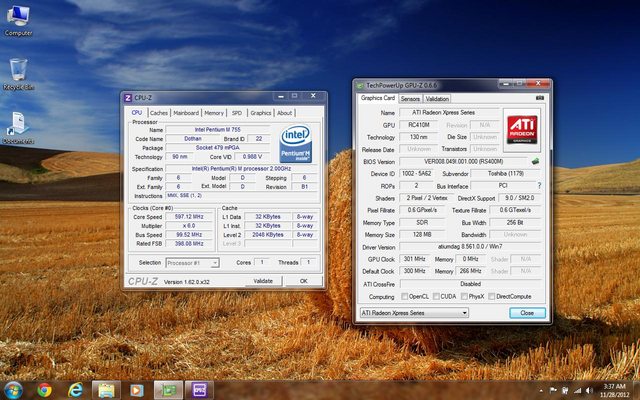The image size is (640, 400).
Task: Click the GPU-Z title bar app icon
Action: pyautogui.click(x=360, y=86)
